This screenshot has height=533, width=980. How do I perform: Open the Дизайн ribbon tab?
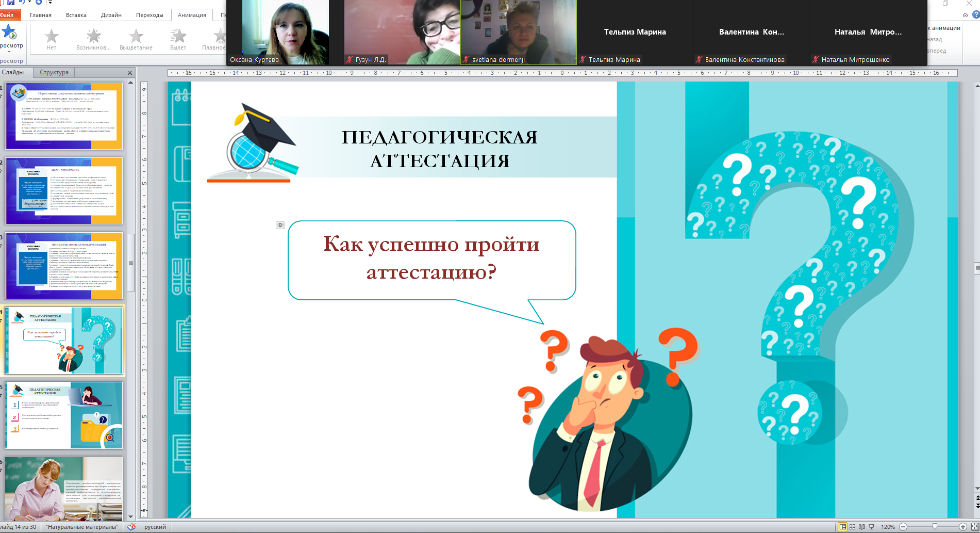pos(111,15)
